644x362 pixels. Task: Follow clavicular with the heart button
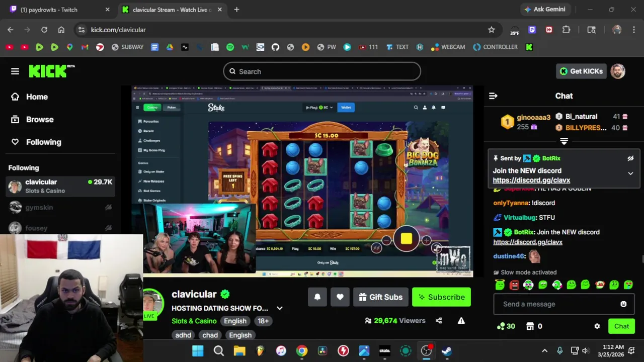[x=340, y=297]
